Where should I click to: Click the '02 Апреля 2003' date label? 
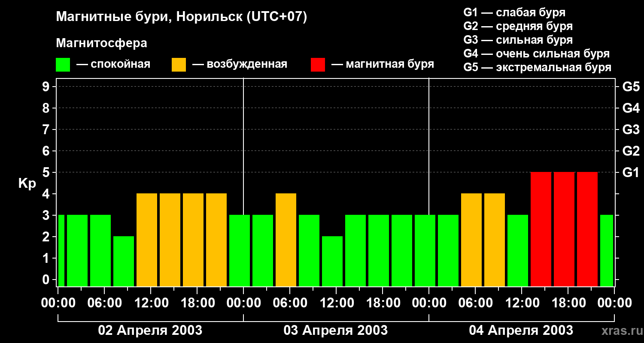tap(150, 331)
